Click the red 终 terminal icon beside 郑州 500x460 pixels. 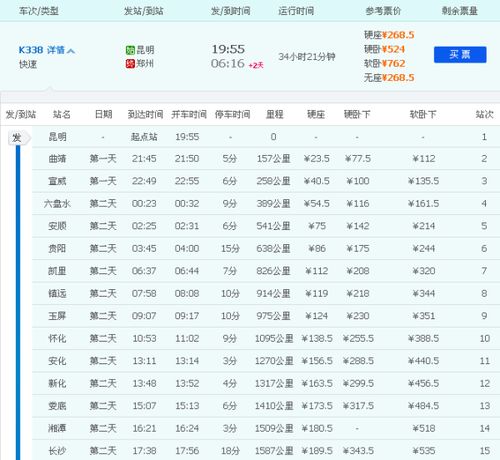pos(130,63)
